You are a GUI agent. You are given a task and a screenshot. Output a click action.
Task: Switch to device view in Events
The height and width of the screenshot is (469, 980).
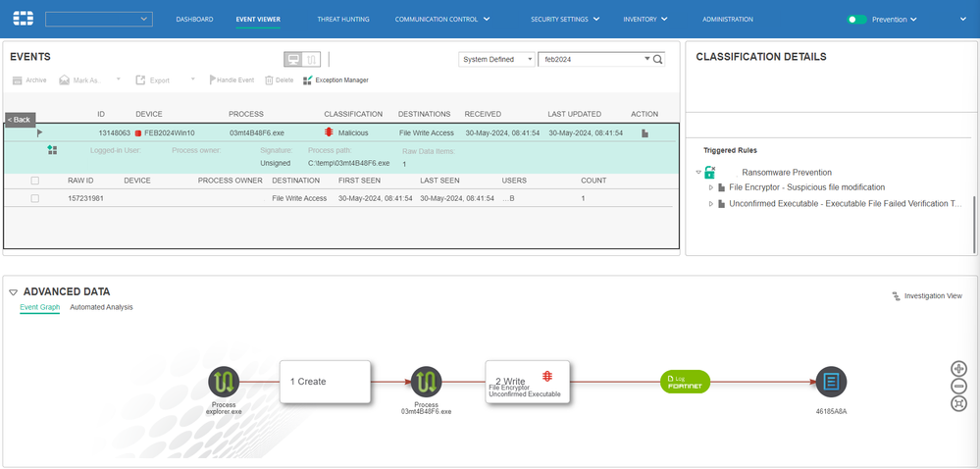[292, 60]
